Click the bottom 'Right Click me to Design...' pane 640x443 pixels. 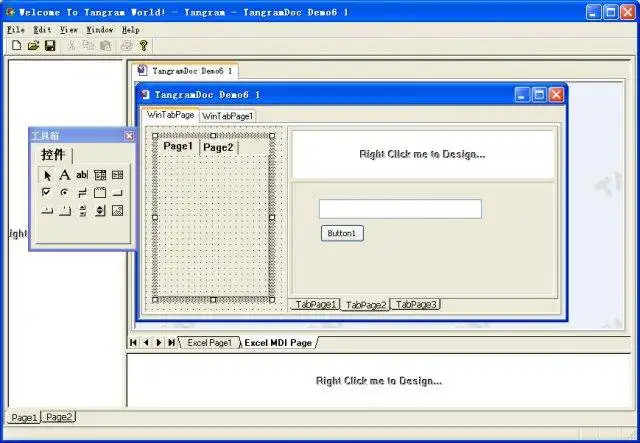[x=379, y=381]
